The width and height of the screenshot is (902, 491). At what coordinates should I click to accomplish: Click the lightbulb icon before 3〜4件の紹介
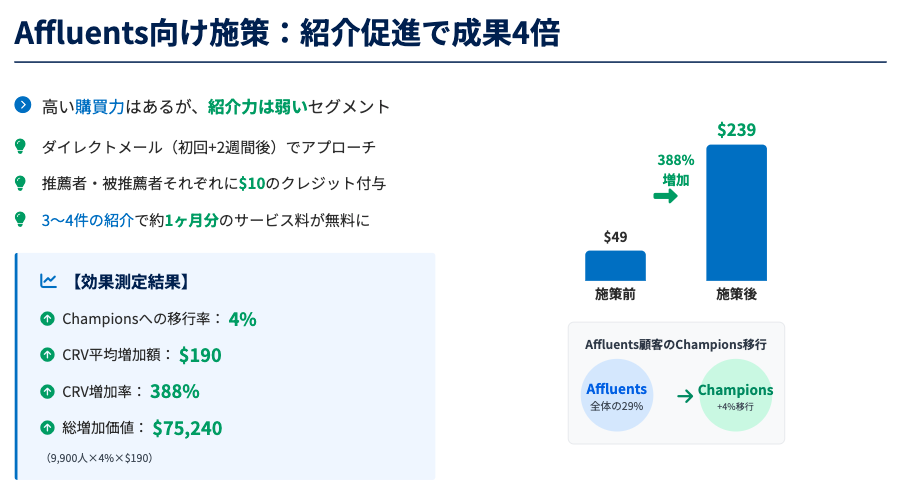[20, 219]
